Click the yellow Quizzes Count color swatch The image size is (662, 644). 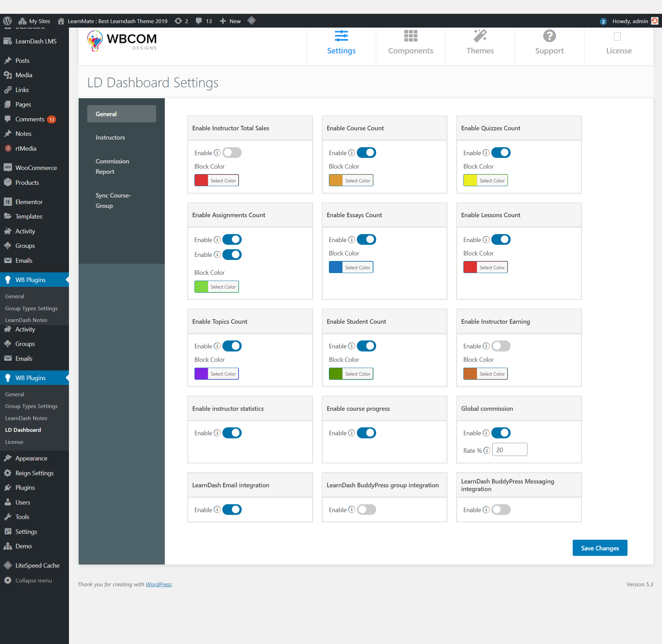(470, 180)
